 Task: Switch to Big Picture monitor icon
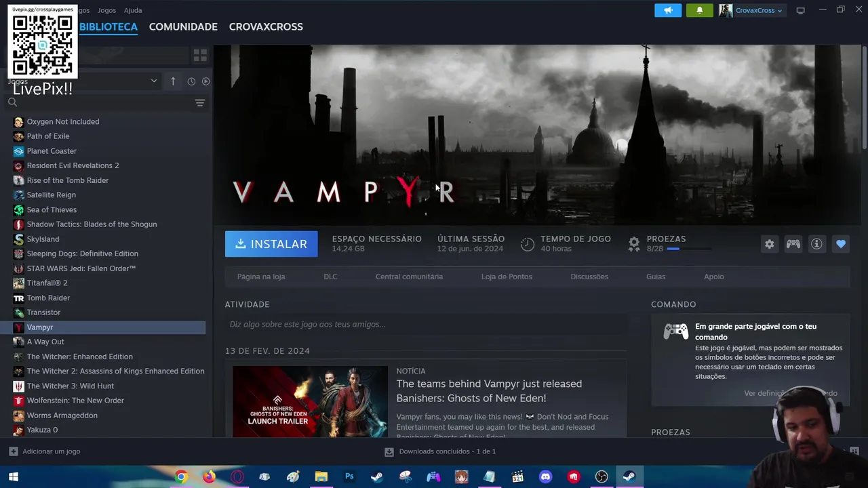click(x=800, y=10)
